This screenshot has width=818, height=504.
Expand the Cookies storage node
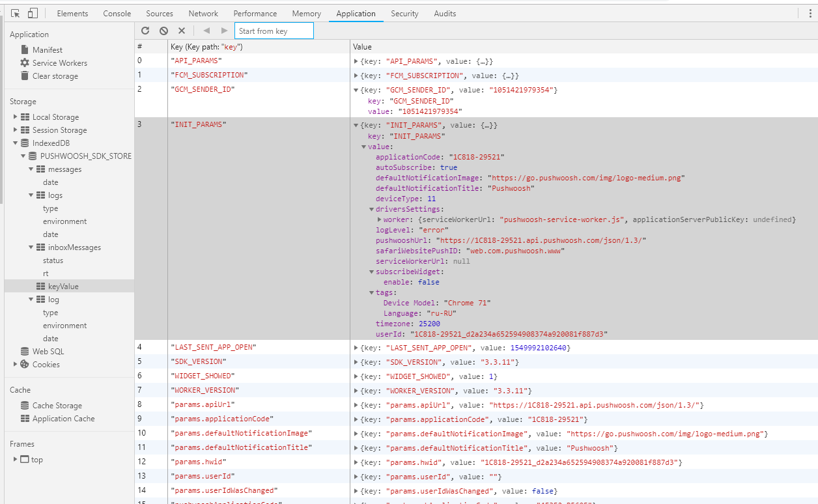click(16, 365)
